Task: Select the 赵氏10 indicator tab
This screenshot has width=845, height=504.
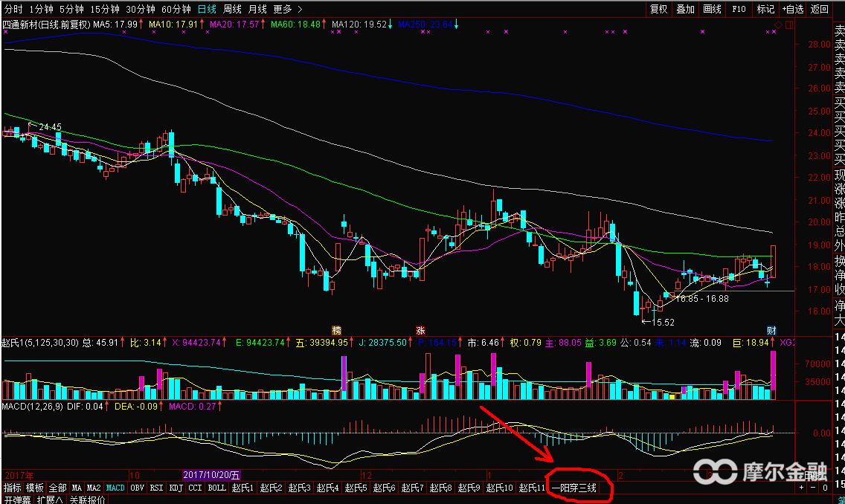Action: coord(500,488)
